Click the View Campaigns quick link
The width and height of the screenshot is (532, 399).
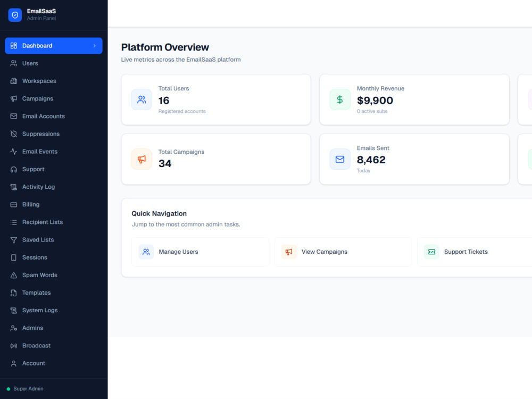pos(343,252)
